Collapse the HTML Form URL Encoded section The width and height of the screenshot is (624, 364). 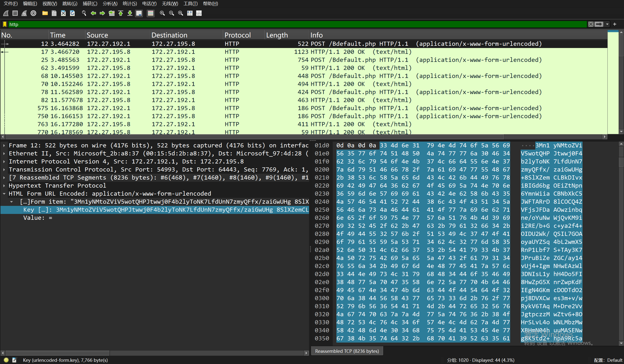[x=4, y=194]
